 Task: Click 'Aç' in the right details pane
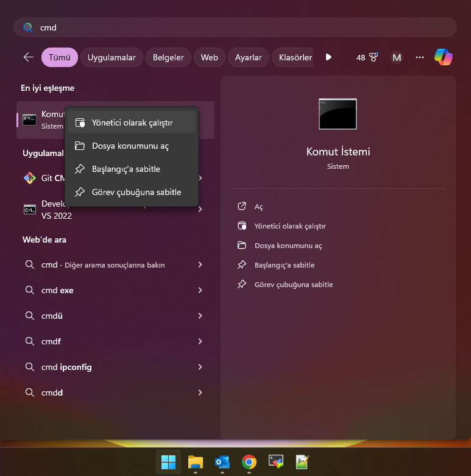coord(258,207)
